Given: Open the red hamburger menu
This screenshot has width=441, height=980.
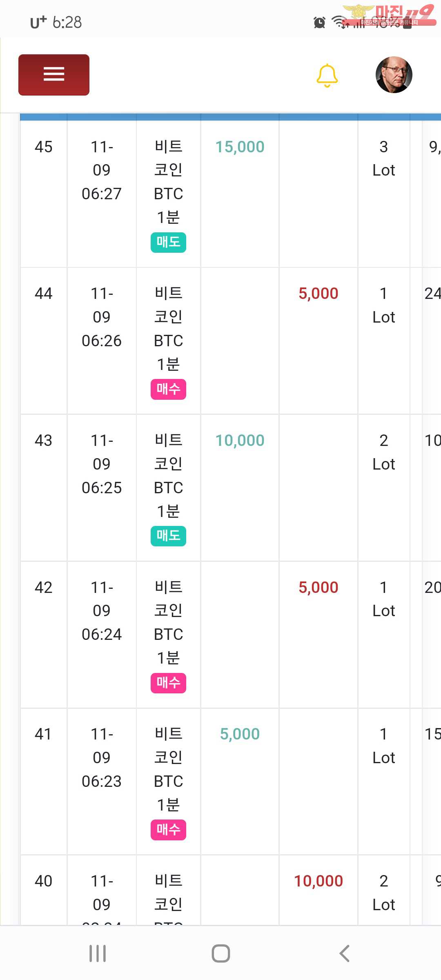Looking at the screenshot, I should 54,75.
